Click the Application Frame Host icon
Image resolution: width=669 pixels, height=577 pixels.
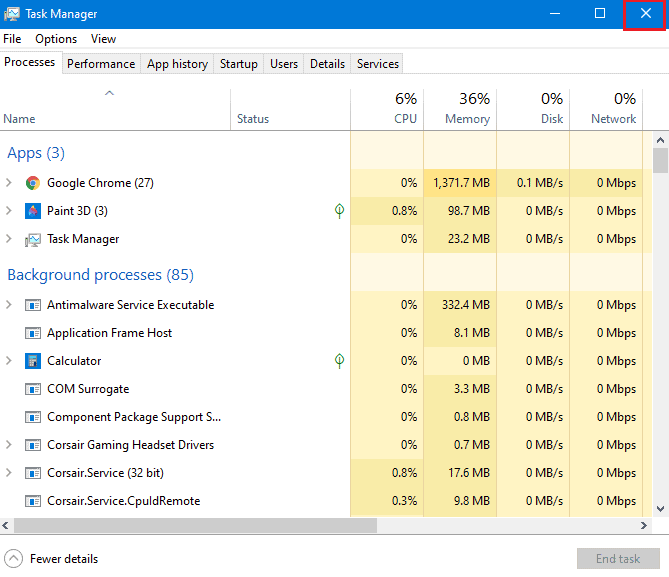[x=33, y=333]
